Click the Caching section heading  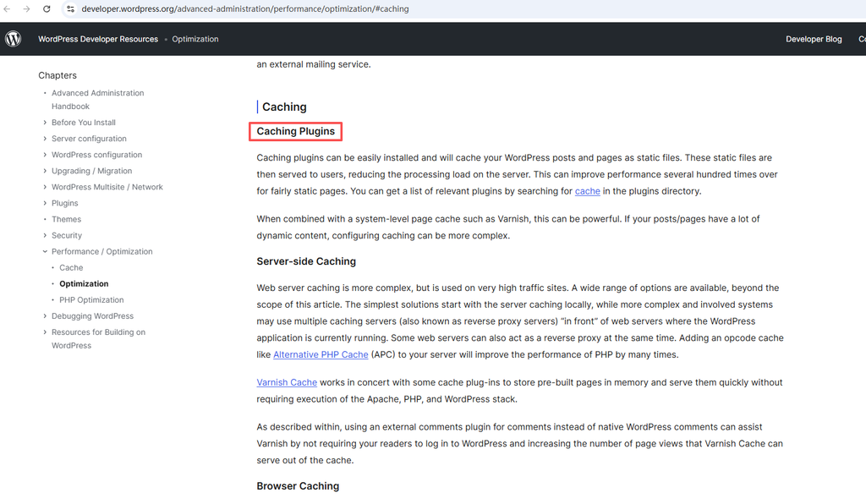pyautogui.click(x=284, y=107)
